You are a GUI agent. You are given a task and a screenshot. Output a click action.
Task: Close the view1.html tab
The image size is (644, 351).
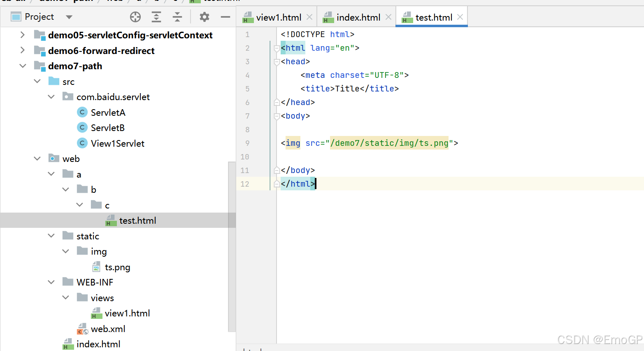point(309,17)
